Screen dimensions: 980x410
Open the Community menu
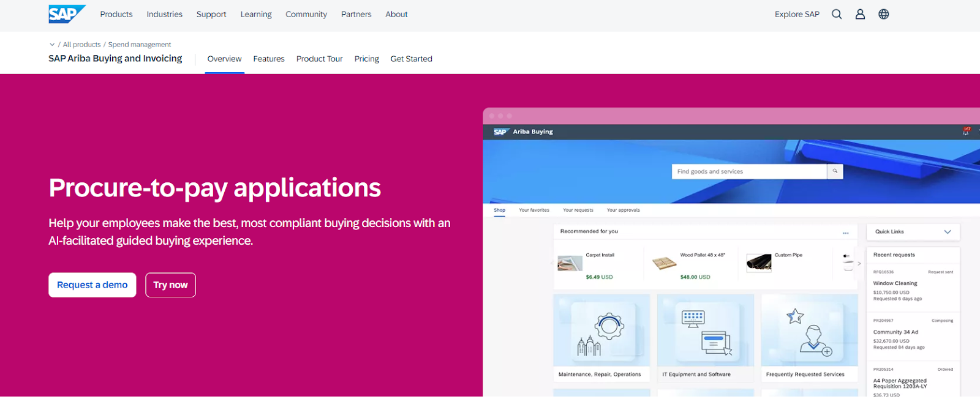click(306, 14)
